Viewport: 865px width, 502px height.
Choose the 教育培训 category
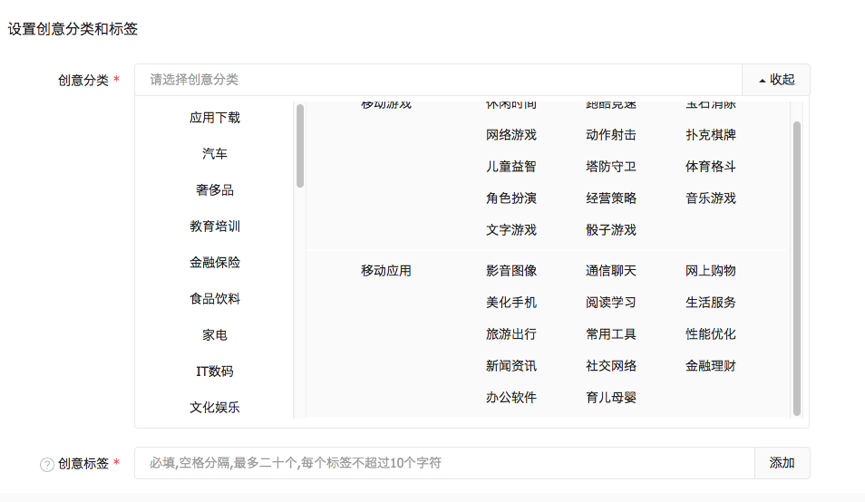coord(215,227)
